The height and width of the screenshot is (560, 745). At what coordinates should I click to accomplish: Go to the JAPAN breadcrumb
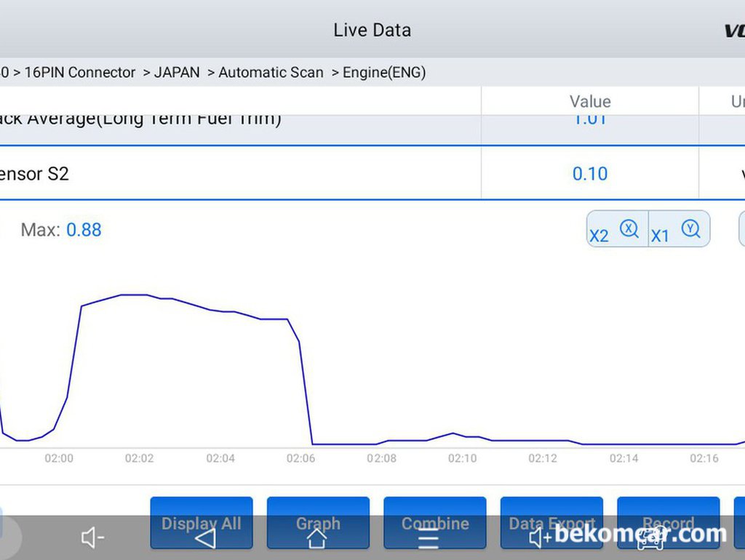177,72
